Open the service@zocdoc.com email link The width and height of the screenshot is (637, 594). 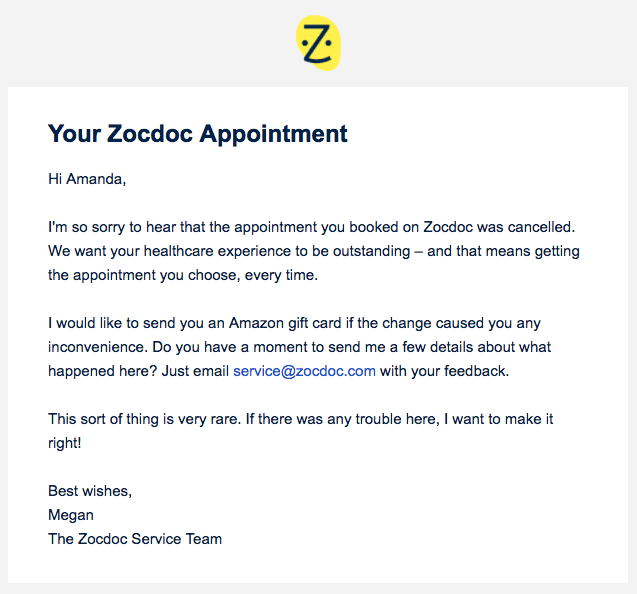pyautogui.click(x=304, y=371)
